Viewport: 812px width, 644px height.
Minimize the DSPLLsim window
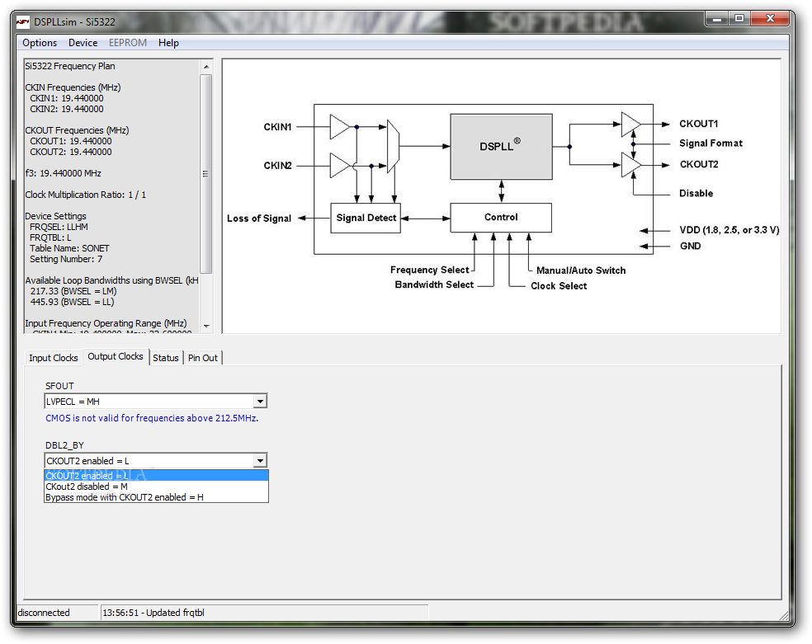(717, 19)
